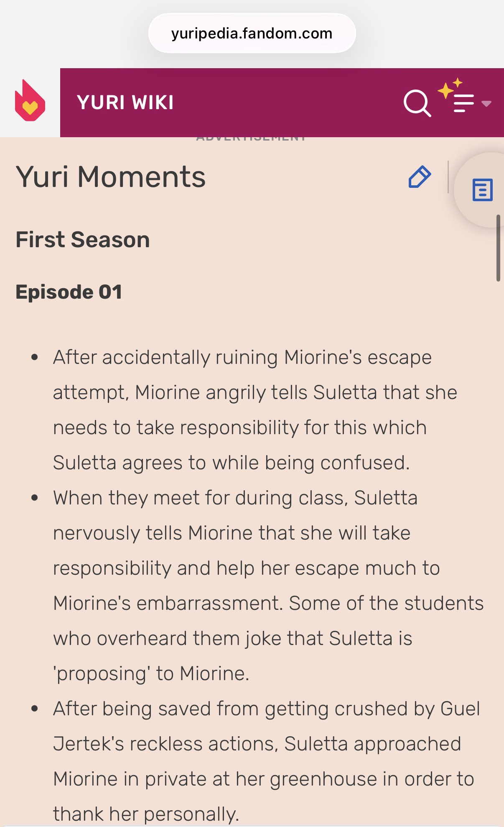The image size is (504, 827).
Task: Tap the yuripedia.fandom.com address bar
Action: tap(252, 33)
